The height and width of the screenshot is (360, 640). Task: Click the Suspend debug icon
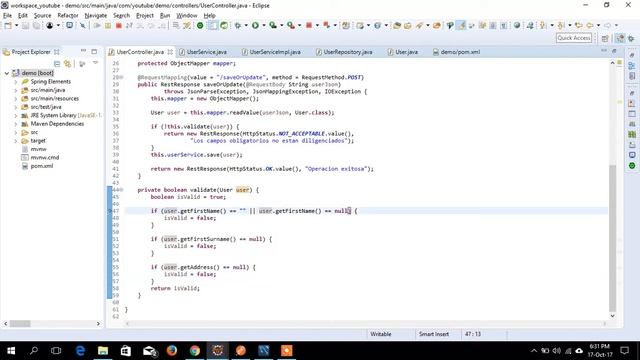(x=108, y=26)
